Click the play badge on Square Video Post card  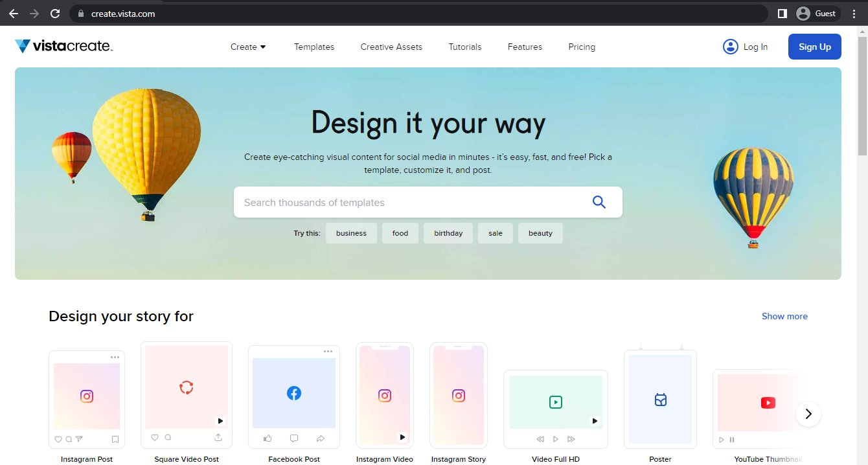pyautogui.click(x=220, y=420)
